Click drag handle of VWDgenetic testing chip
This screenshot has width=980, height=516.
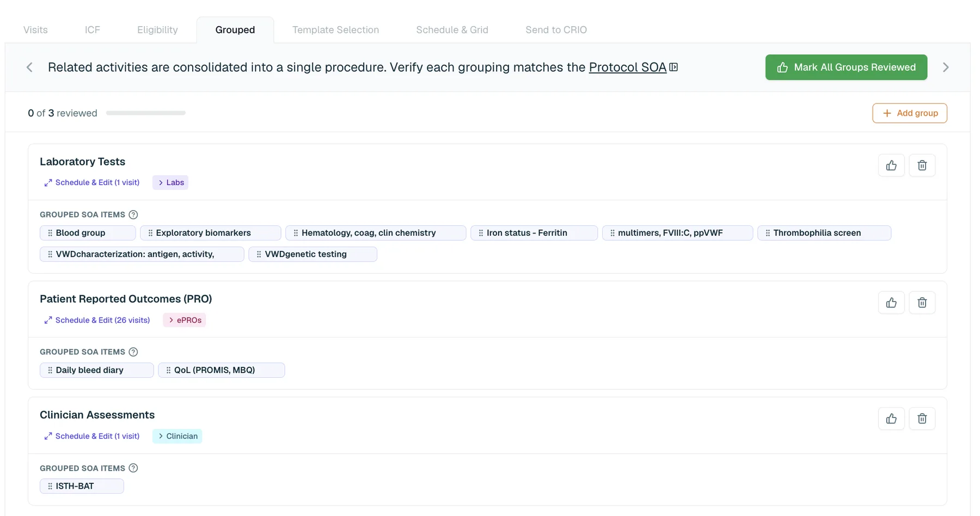(x=259, y=254)
